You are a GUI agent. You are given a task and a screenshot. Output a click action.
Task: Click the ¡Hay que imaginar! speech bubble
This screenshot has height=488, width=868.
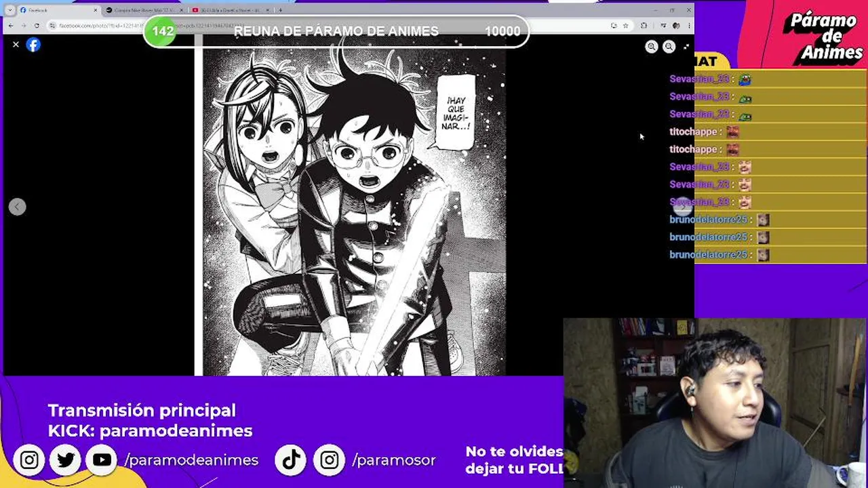coord(455,113)
